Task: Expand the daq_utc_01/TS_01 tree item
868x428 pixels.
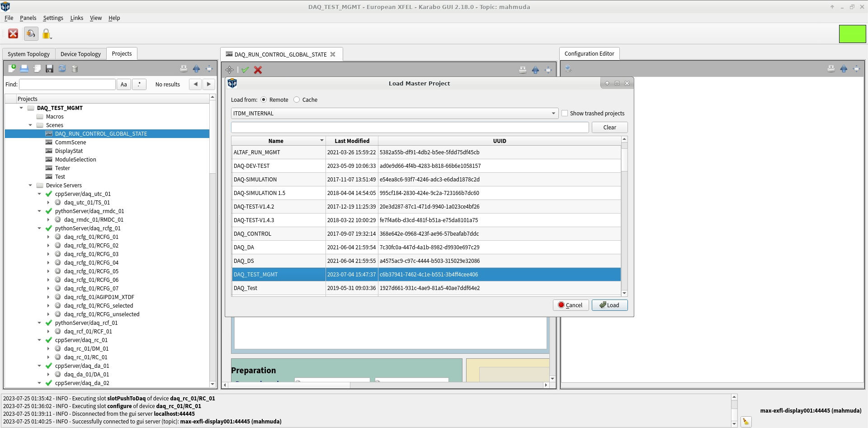Action: [49, 202]
